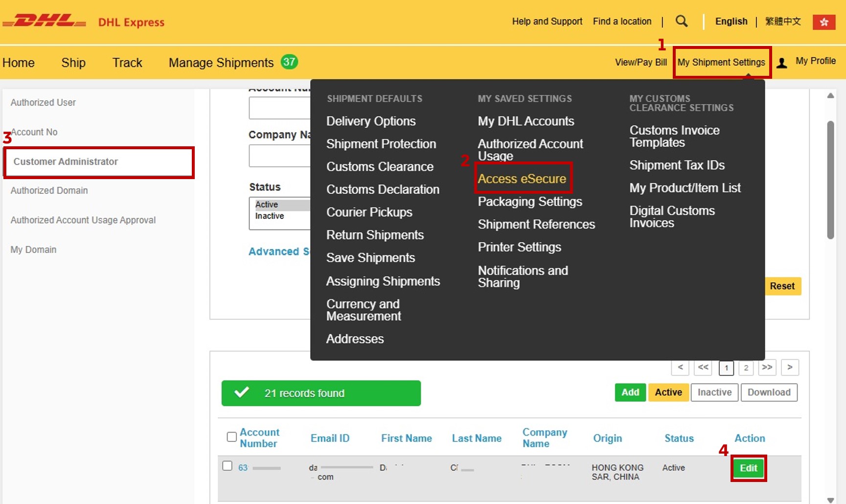Click scrollbar up arrow
The image size is (846, 504).
pos(830,95)
